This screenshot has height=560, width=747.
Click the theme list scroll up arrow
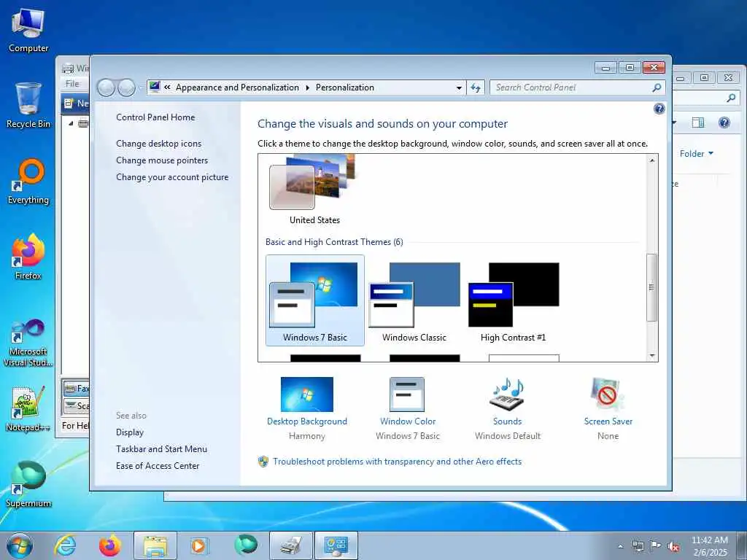coord(651,160)
